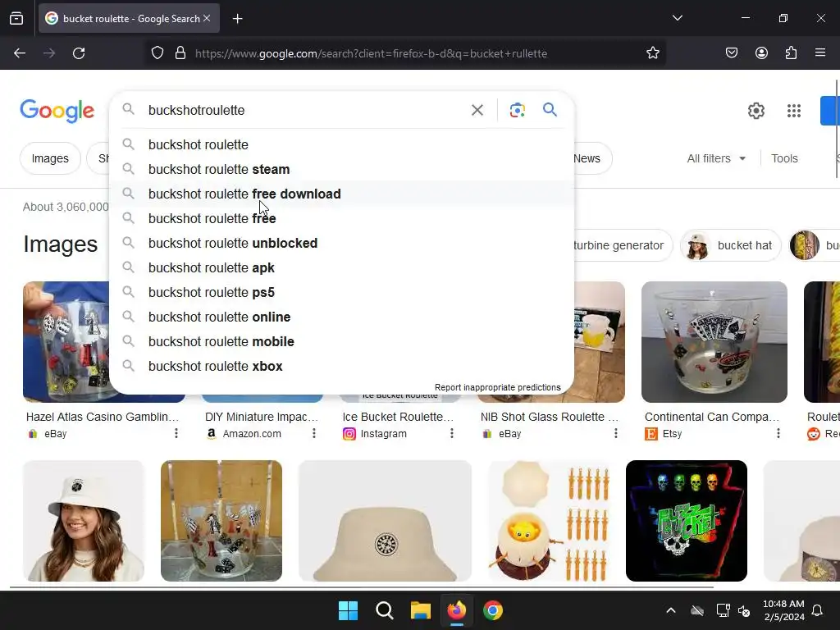Viewport: 840px width, 630px height.
Task: Show hidden system tray icons
Action: coord(671,610)
